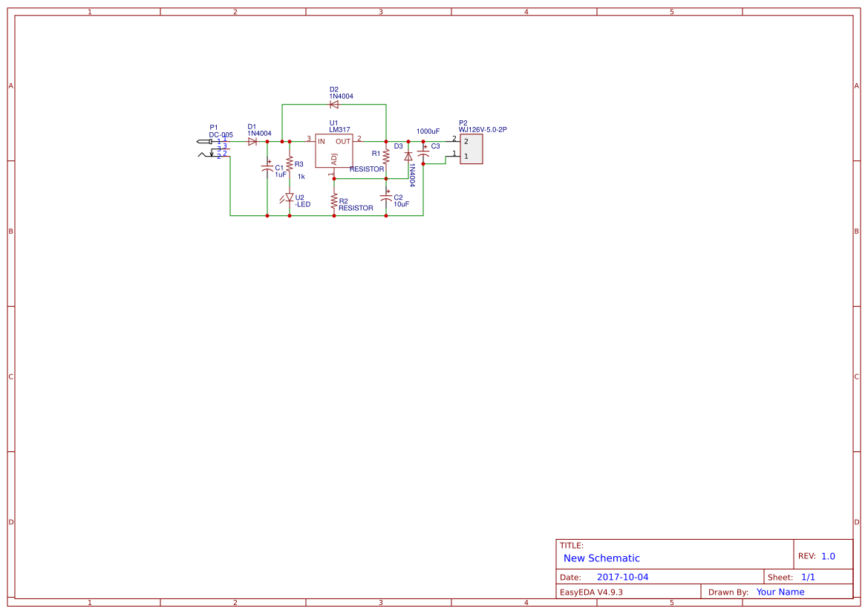Select the WJ126V-5.0-2P connector P2
868x614 pixels.
pyautogui.click(x=471, y=148)
